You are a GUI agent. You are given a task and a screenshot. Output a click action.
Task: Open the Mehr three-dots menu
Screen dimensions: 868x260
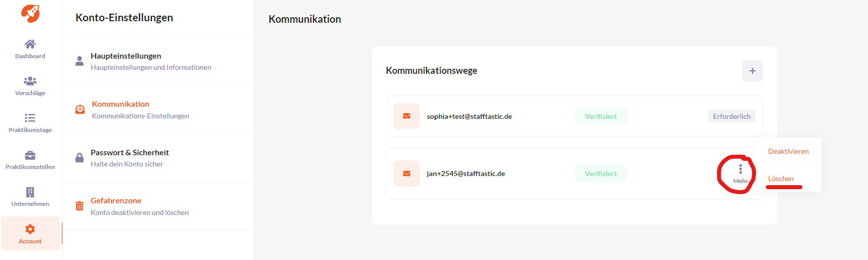tap(740, 174)
